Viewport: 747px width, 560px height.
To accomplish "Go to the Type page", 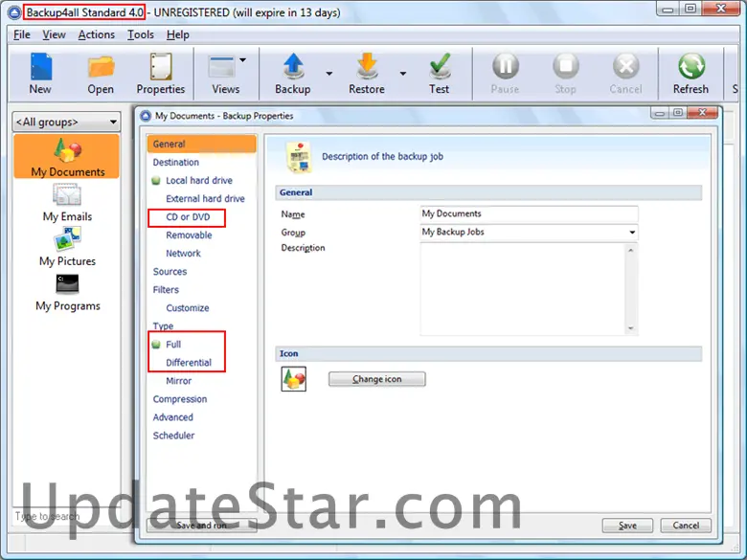I will click(163, 326).
